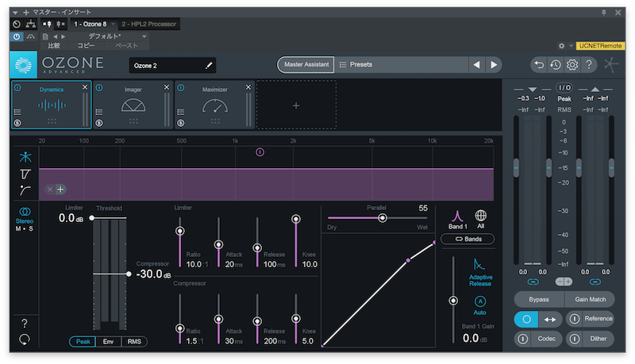Screen dimensions: 635x364
Task: Select the Maximizer module tile
Action: click(214, 105)
